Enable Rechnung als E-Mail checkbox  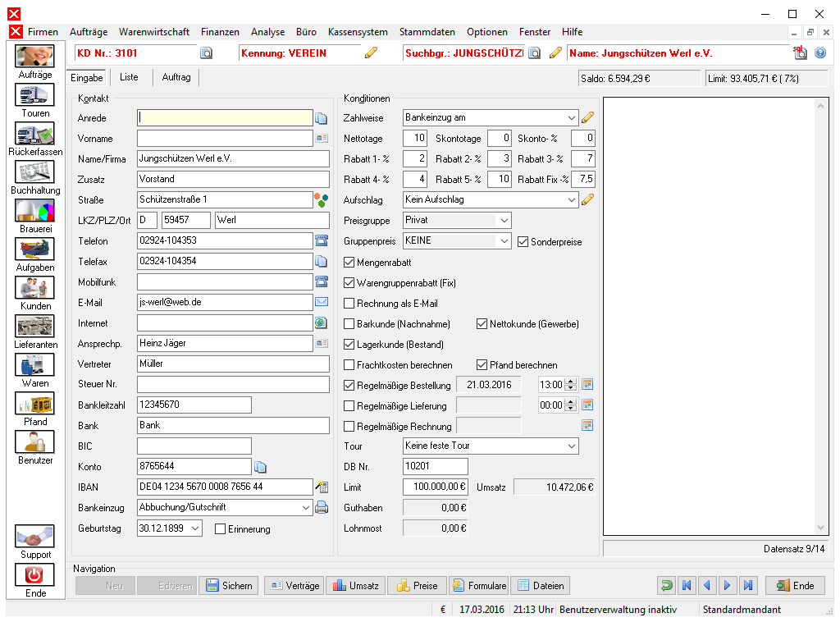click(349, 304)
